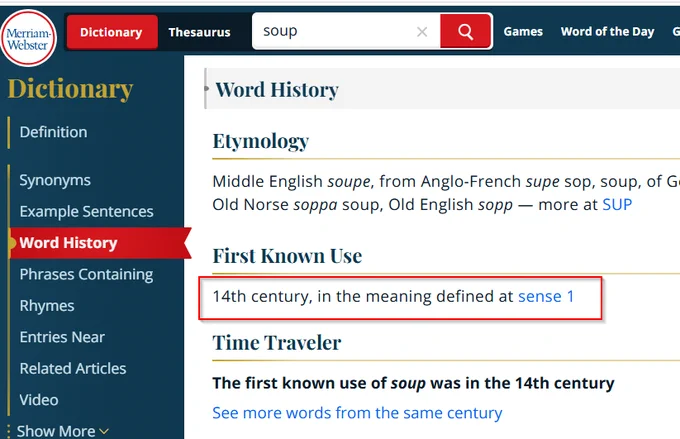
Task: Click the First Known Use heading
Action: pyautogui.click(x=287, y=256)
